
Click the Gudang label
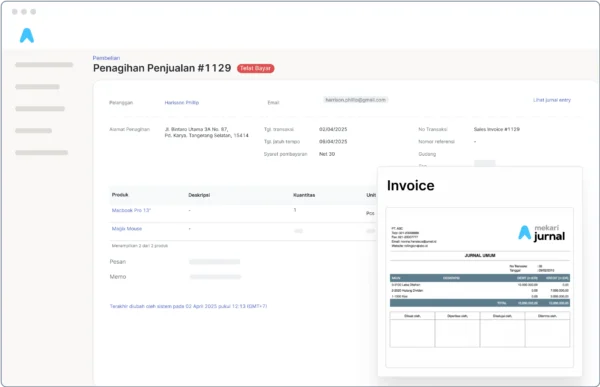tap(427, 154)
